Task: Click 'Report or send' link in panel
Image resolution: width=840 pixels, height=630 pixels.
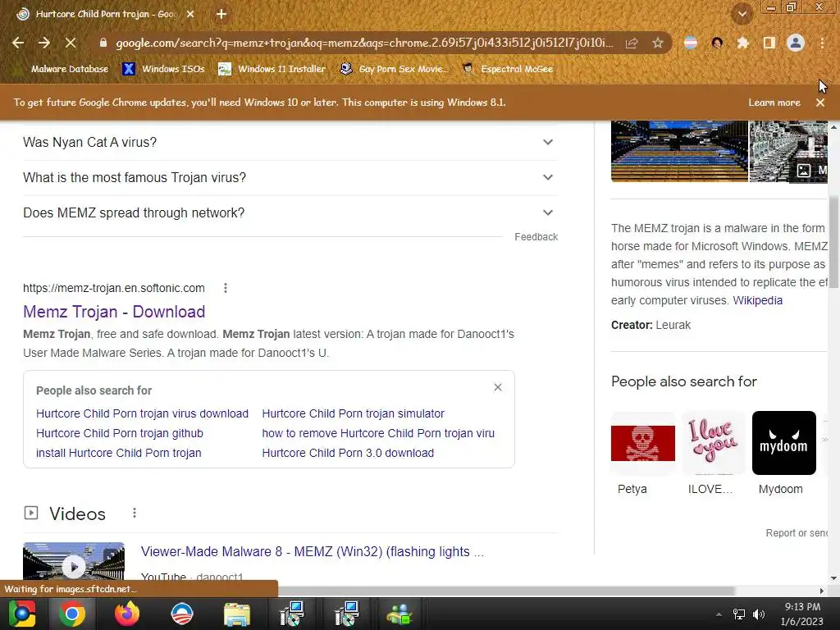Action: pos(797,533)
